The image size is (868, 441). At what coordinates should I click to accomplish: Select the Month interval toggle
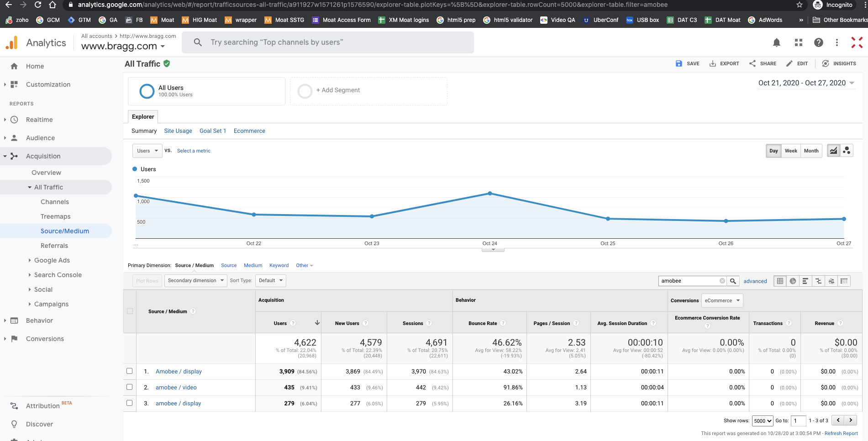pos(811,151)
